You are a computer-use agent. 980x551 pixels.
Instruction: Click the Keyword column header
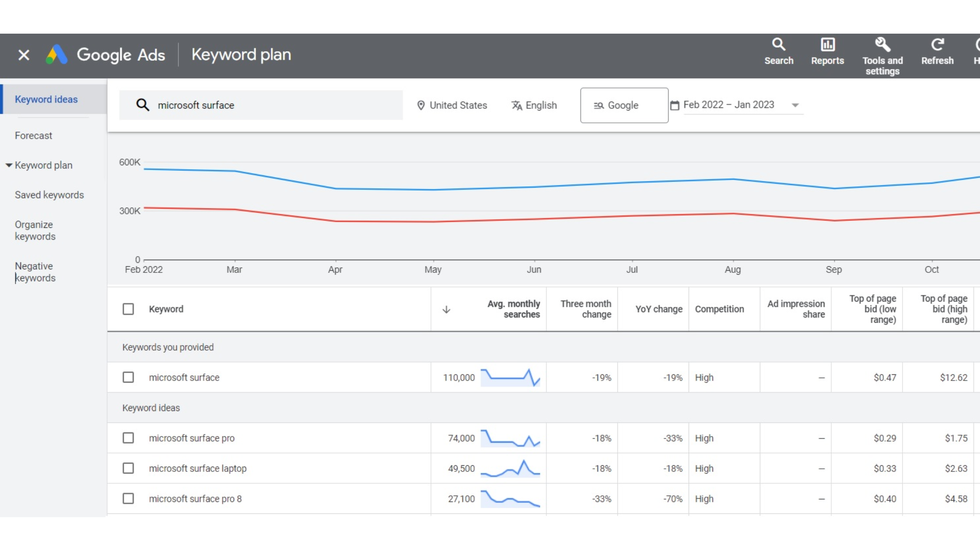(x=166, y=309)
